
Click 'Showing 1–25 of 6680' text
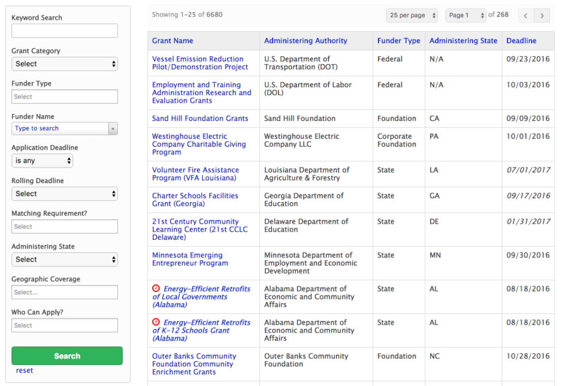[x=187, y=14]
